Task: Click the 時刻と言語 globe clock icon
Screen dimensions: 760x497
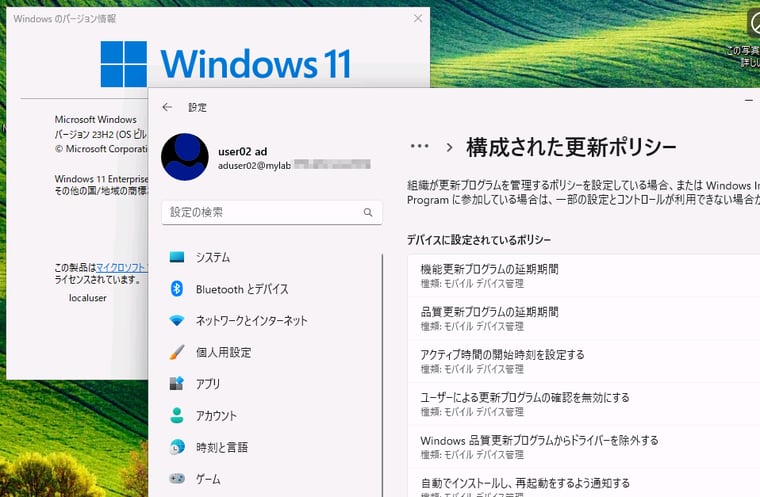Action: [x=177, y=447]
